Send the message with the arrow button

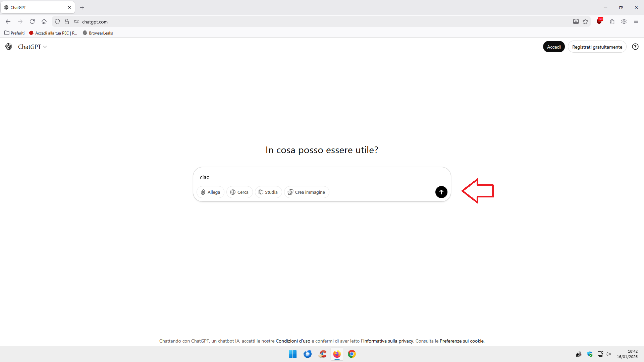441,192
